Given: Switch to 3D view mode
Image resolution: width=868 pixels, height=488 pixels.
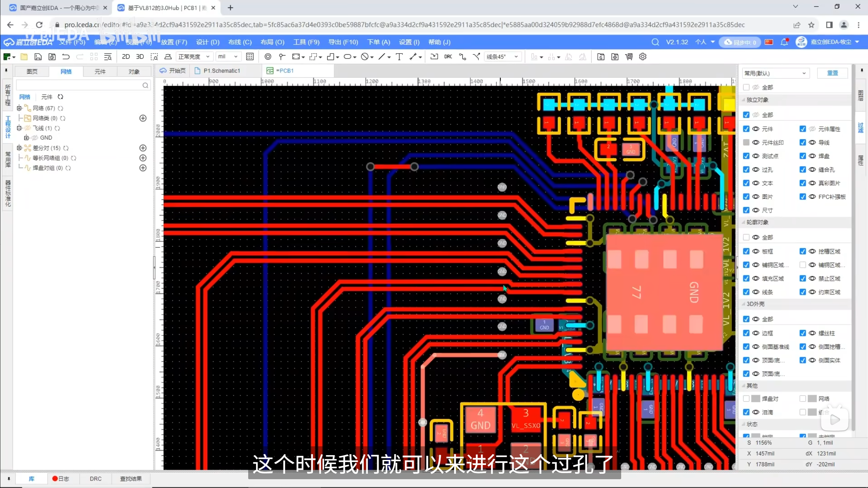Looking at the screenshot, I should tap(140, 57).
